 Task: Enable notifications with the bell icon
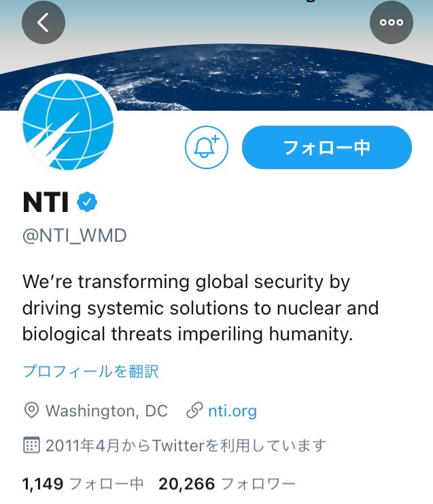click(207, 147)
